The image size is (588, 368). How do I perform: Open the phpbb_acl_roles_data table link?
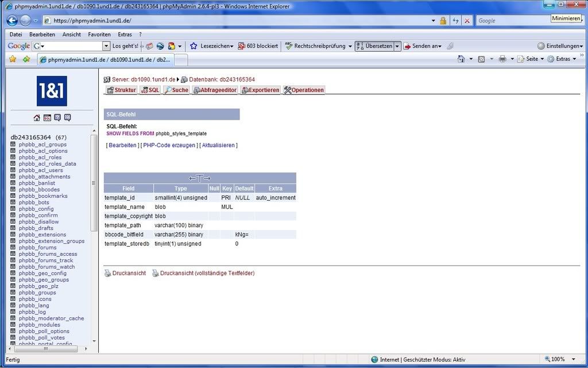pyautogui.click(x=47, y=164)
